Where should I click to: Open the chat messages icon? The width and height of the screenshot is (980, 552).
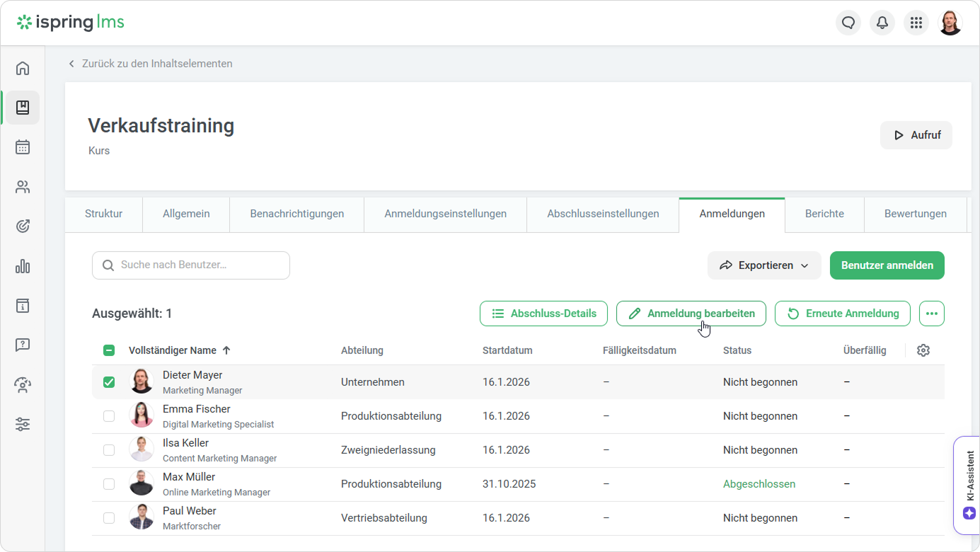[848, 23]
